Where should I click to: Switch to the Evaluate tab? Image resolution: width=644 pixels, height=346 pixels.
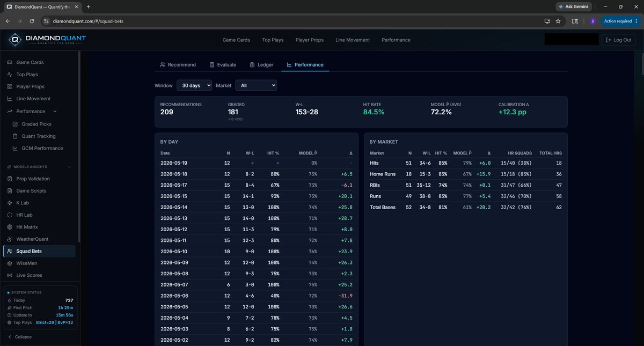click(x=223, y=65)
